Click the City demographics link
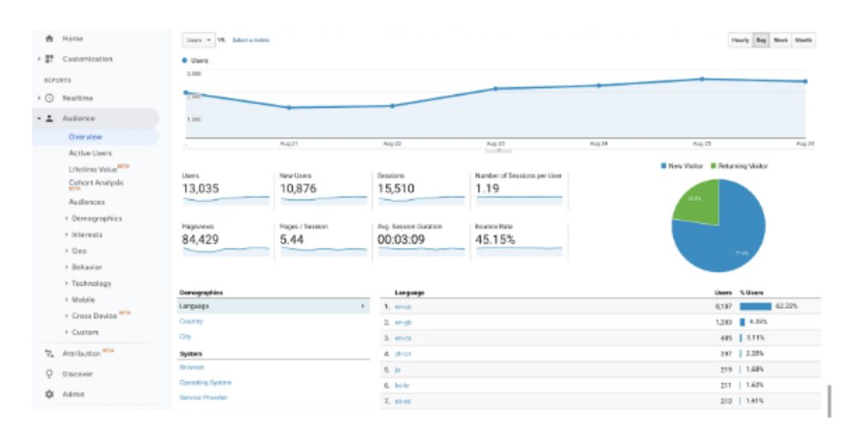The image size is (868, 443). (x=185, y=336)
